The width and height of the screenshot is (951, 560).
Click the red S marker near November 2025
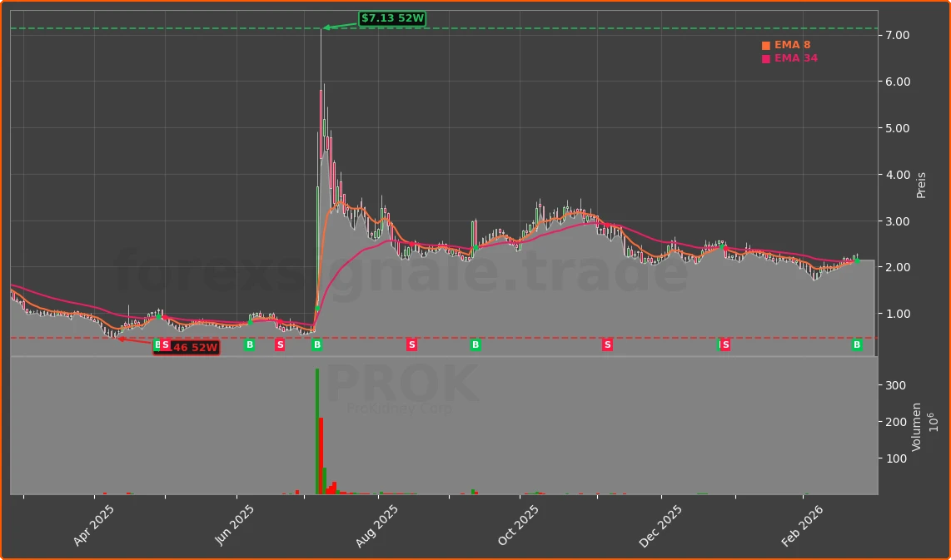(x=607, y=345)
